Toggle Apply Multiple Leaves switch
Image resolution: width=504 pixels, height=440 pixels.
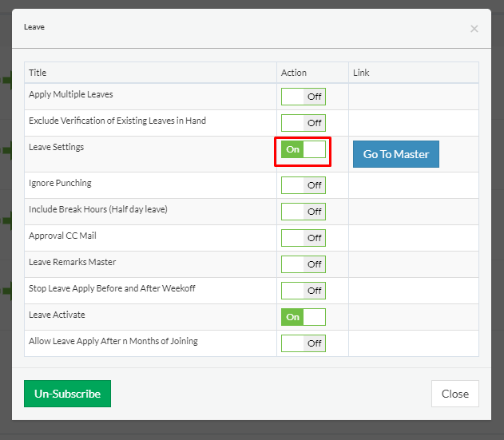coord(303,97)
